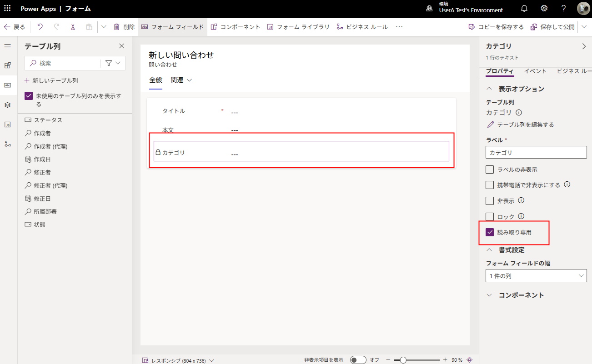The width and height of the screenshot is (592, 364).
Task: Open the settings gear icon
Action: [544, 9]
